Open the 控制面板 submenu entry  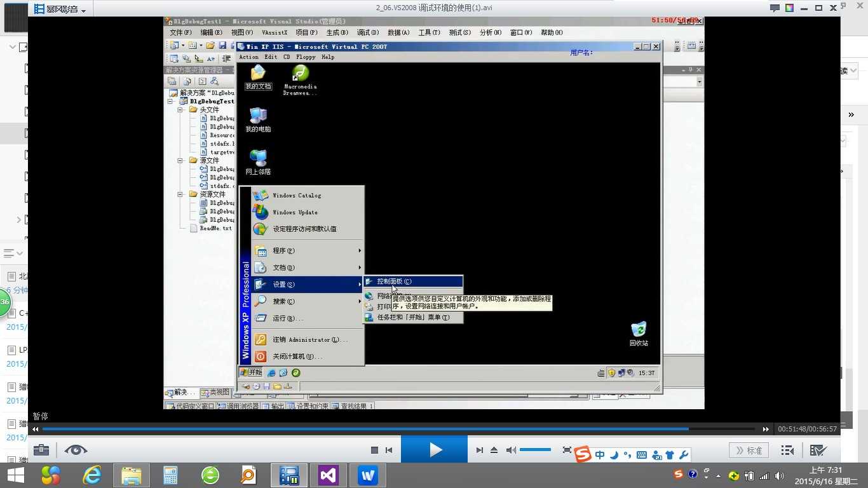tap(413, 281)
